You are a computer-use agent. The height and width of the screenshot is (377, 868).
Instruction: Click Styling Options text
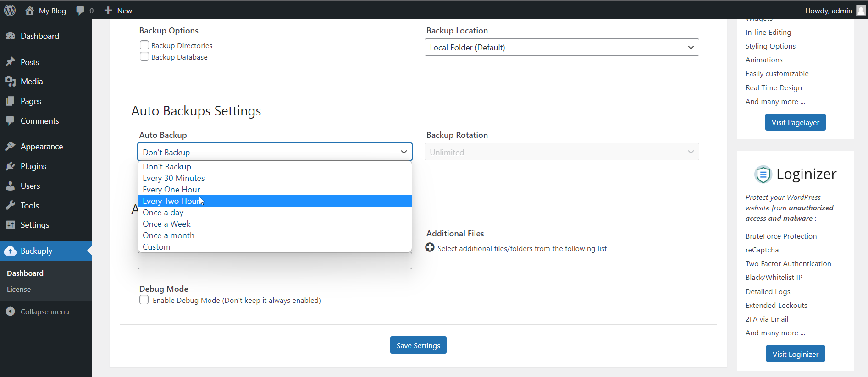click(x=770, y=46)
